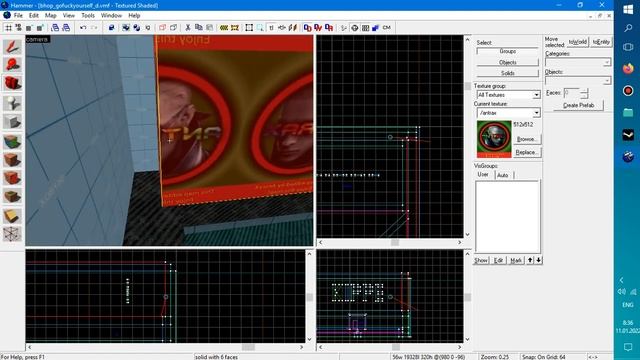Viewport: 640px width, 360px height.
Task: Click the Edit Cordon Bounds icon
Action: [235, 28]
